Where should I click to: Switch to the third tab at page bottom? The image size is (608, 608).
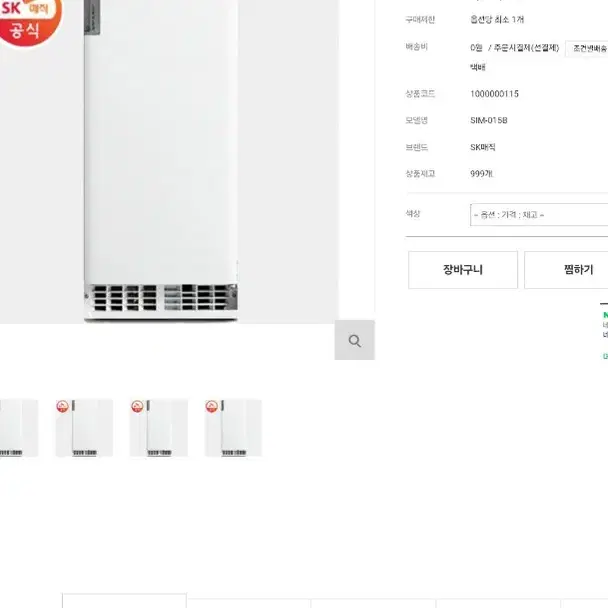[373, 603]
